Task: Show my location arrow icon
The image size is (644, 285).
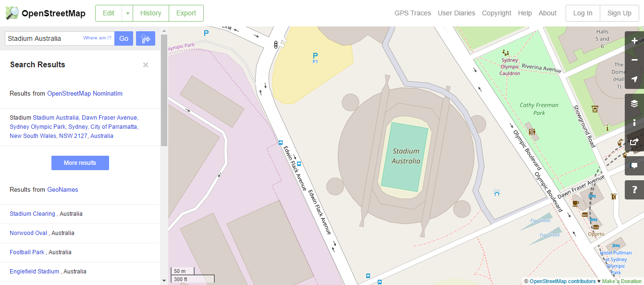Action: (x=634, y=79)
